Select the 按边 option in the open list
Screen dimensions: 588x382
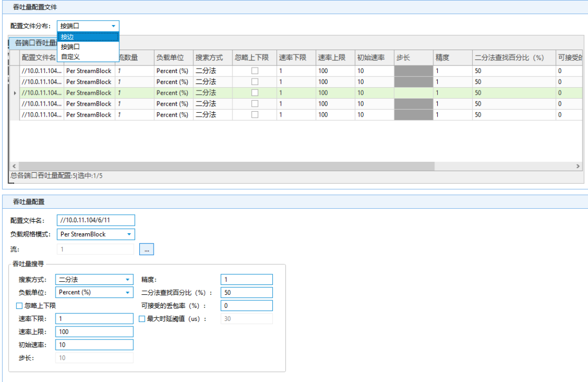(x=87, y=37)
